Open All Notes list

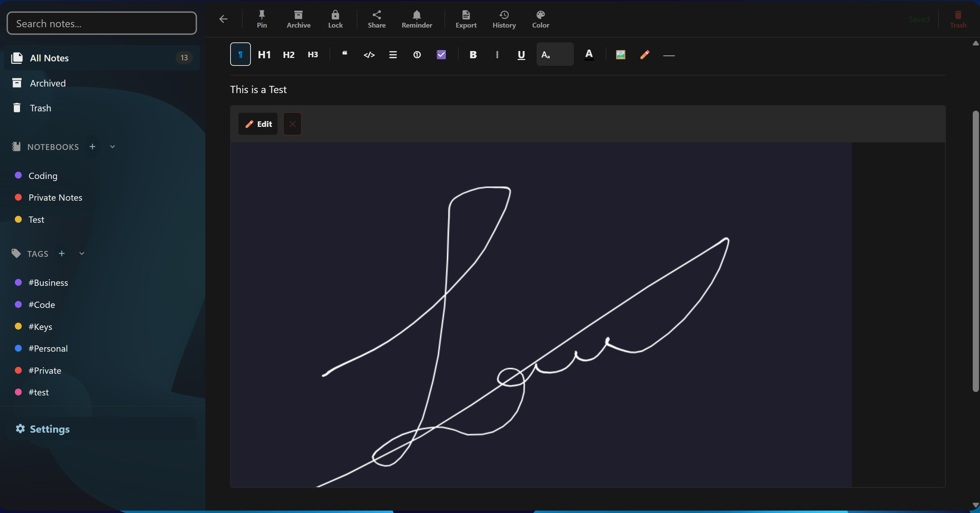pos(101,58)
